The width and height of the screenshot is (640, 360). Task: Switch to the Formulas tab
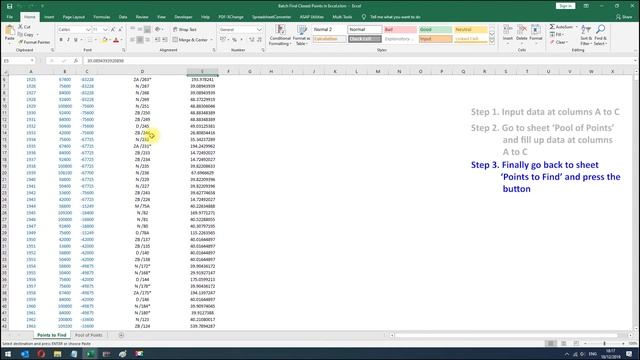click(x=101, y=17)
